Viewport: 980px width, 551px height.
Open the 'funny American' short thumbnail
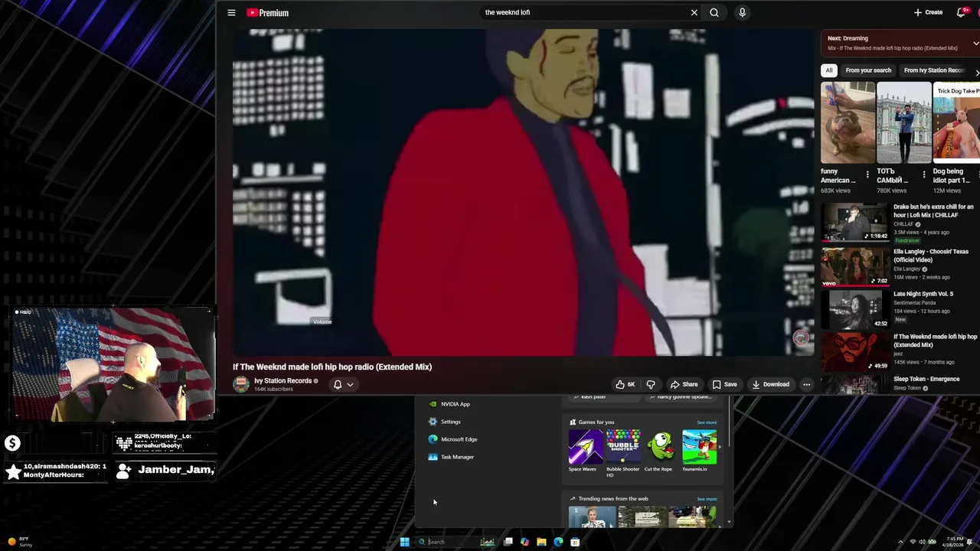click(x=848, y=122)
